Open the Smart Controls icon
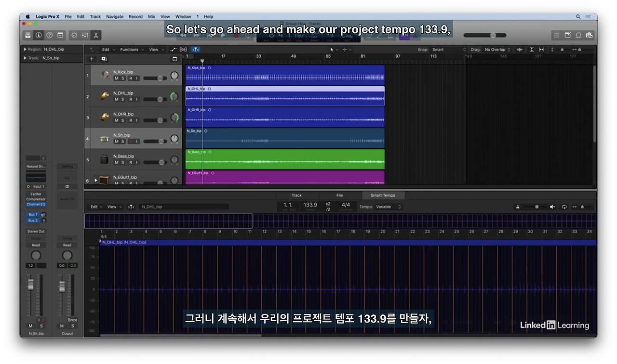The height and width of the screenshot is (364, 617). pos(74,35)
